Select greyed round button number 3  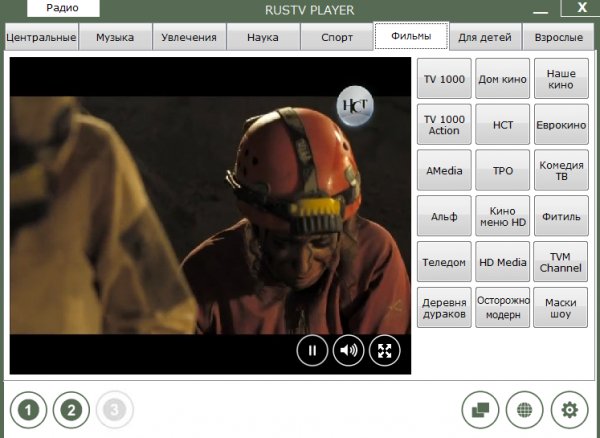coord(114,410)
